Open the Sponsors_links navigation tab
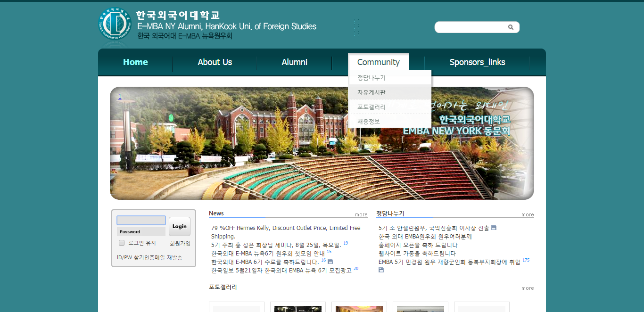 click(x=477, y=62)
